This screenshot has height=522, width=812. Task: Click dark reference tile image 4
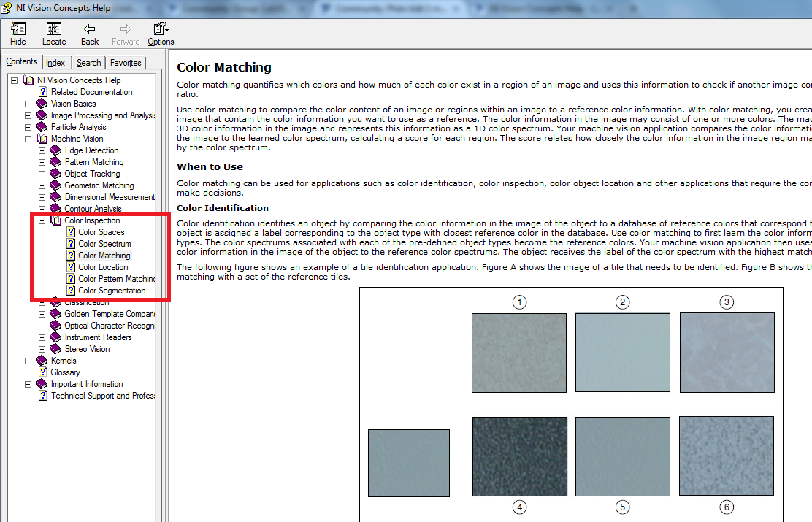click(519, 456)
